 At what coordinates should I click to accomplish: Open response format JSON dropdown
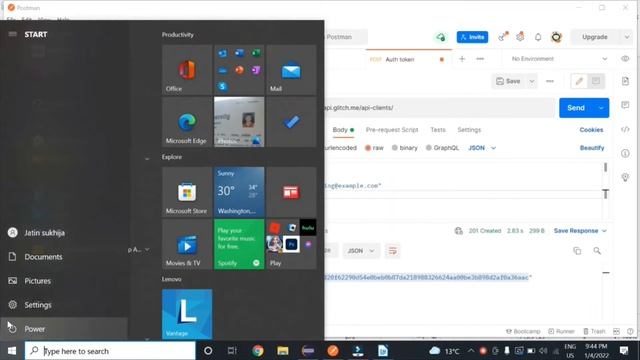(361, 251)
